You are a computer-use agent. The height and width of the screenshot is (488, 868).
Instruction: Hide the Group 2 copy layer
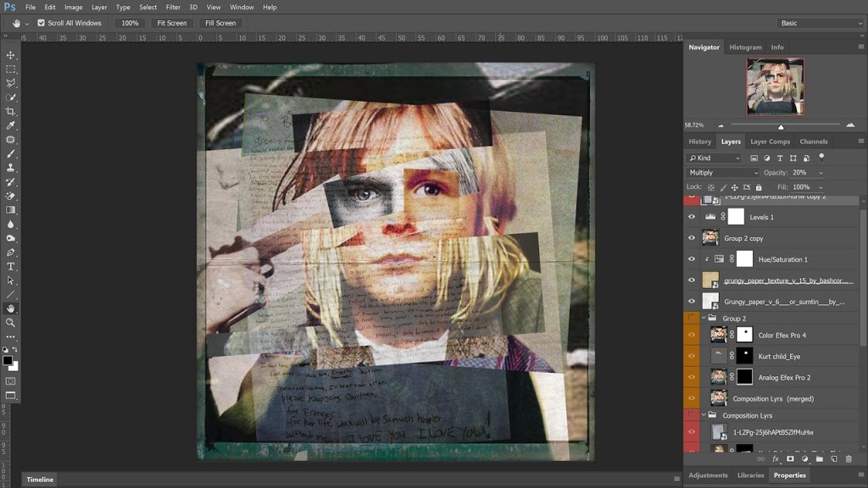tap(692, 238)
